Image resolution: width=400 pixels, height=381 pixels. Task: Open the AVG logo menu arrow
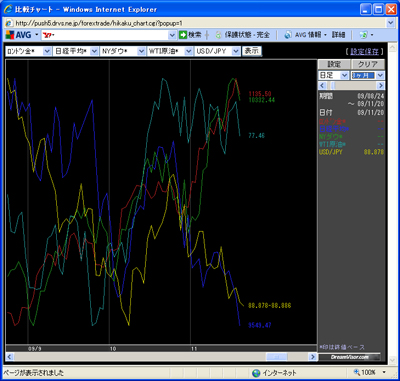click(x=36, y=35)
